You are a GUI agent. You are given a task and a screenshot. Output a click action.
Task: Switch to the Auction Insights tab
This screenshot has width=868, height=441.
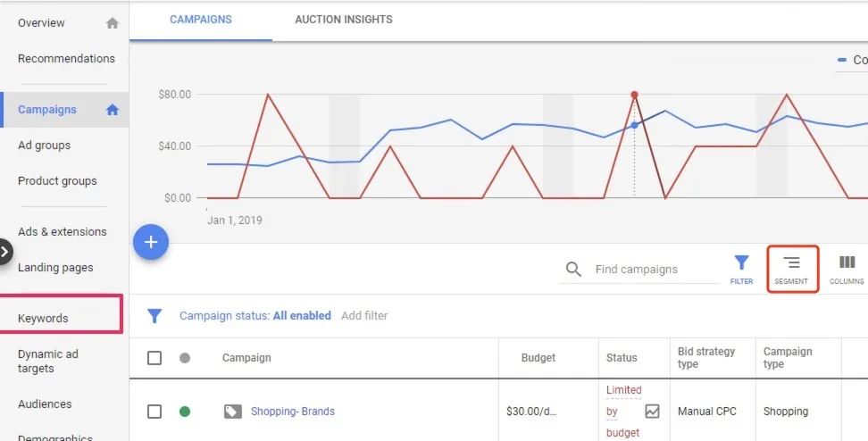tap(343, 20)
